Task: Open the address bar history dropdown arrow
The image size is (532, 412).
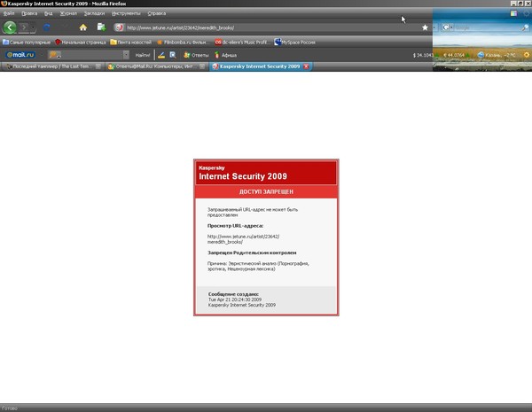Action: (434, 27)
